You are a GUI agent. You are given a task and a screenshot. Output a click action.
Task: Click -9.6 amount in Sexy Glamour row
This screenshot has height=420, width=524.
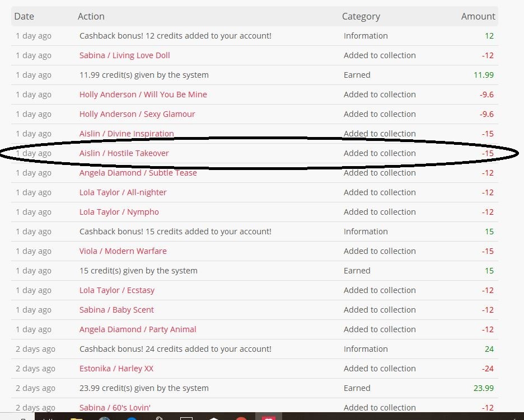click(486, 114)
